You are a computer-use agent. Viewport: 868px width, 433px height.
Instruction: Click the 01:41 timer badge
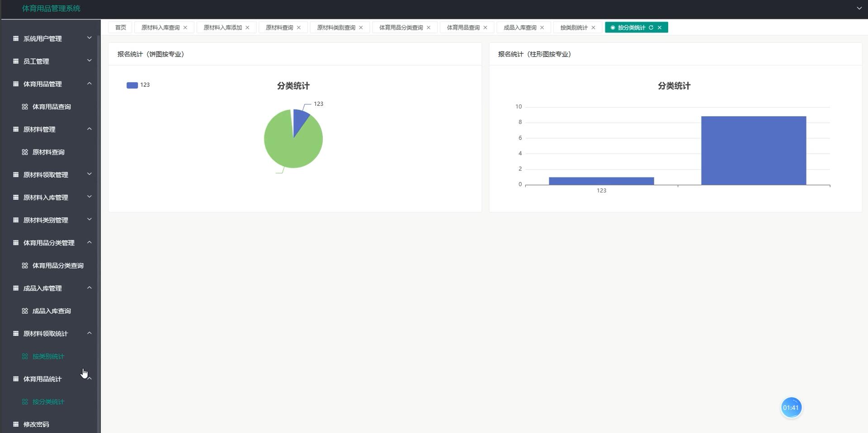point(791,407)
